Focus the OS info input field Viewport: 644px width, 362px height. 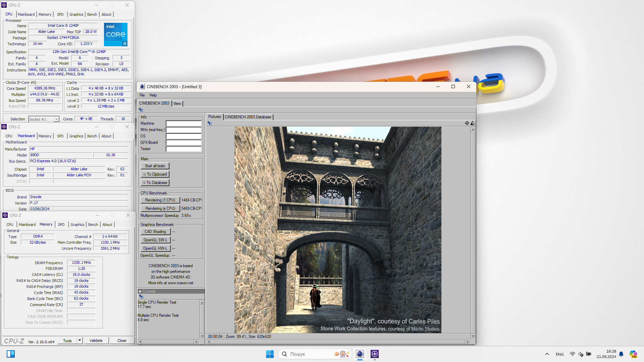click(184, 136)
